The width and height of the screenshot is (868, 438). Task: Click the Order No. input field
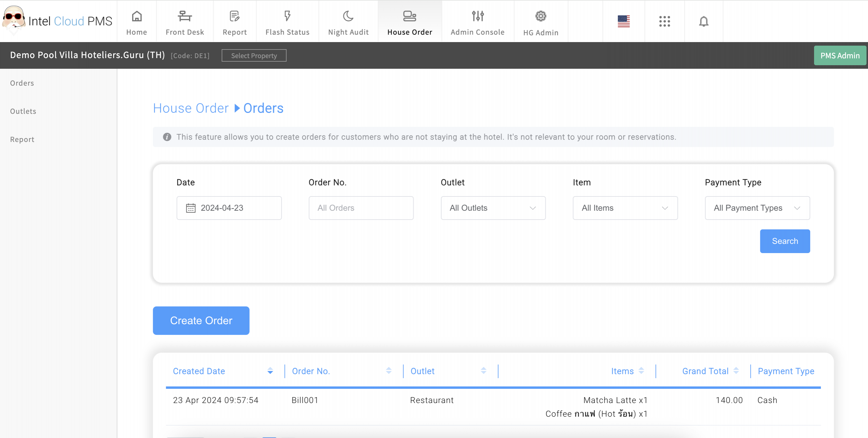(361, 208)
